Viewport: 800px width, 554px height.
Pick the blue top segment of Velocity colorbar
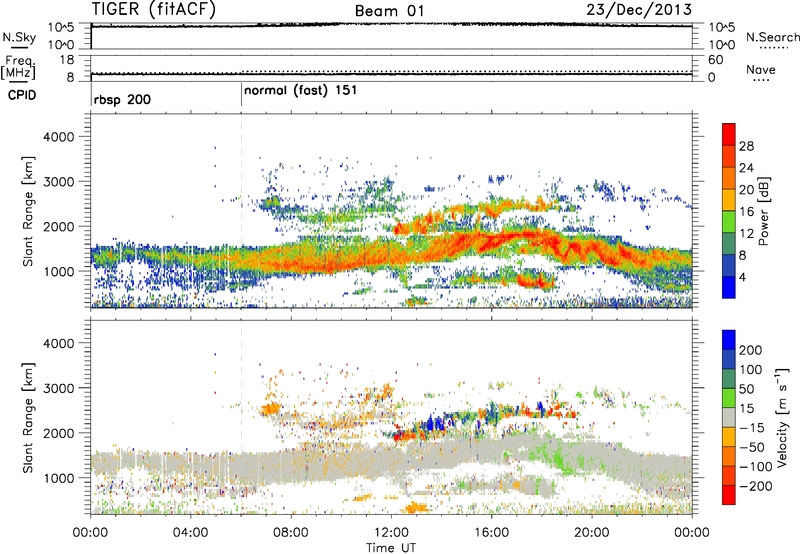coord(729,340)
